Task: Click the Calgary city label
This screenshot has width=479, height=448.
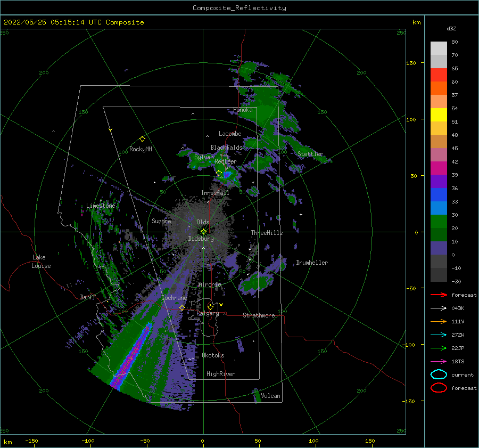Action: pyautogui.click(x=208, y=313)
